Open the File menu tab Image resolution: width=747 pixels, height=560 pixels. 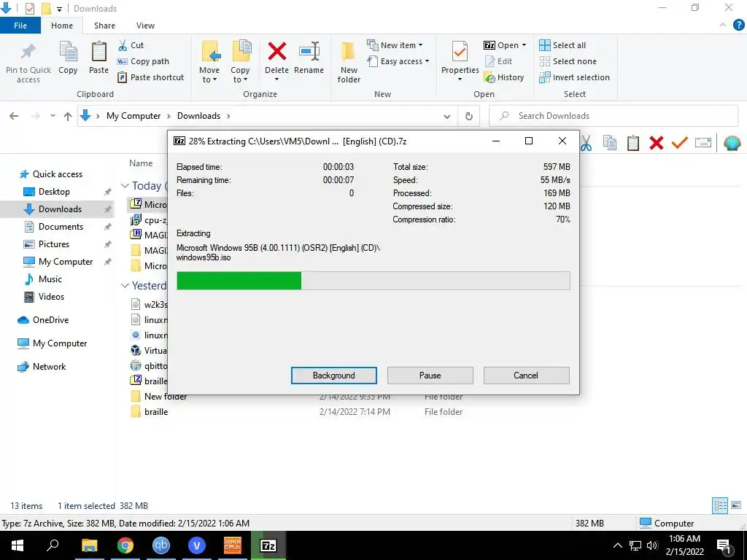click(x=20, y=26)
